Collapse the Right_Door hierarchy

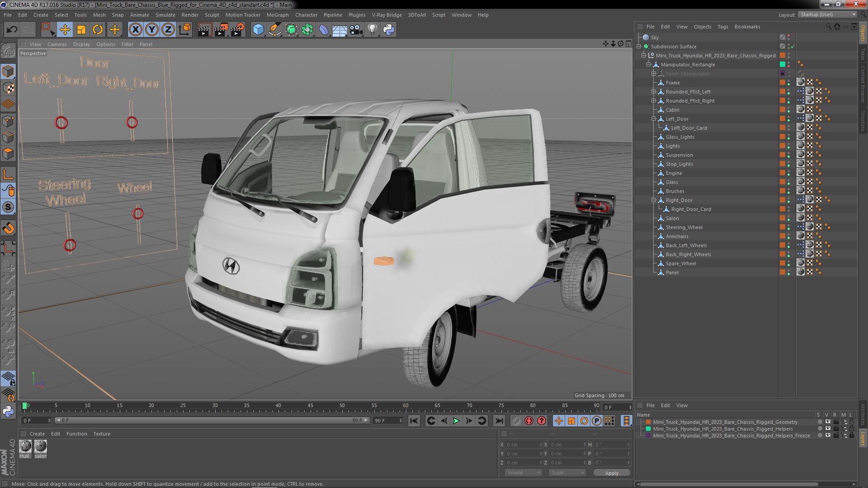coord(653,200)
